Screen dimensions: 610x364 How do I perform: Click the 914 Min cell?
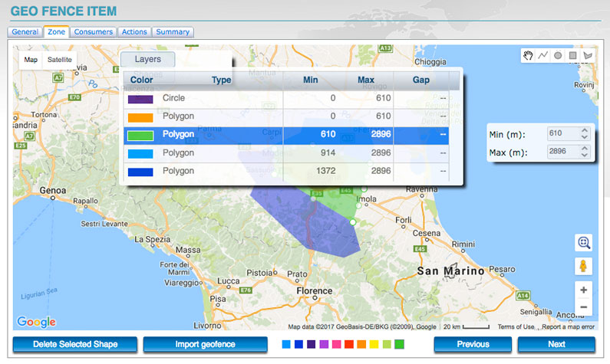[x=328, y=153]
